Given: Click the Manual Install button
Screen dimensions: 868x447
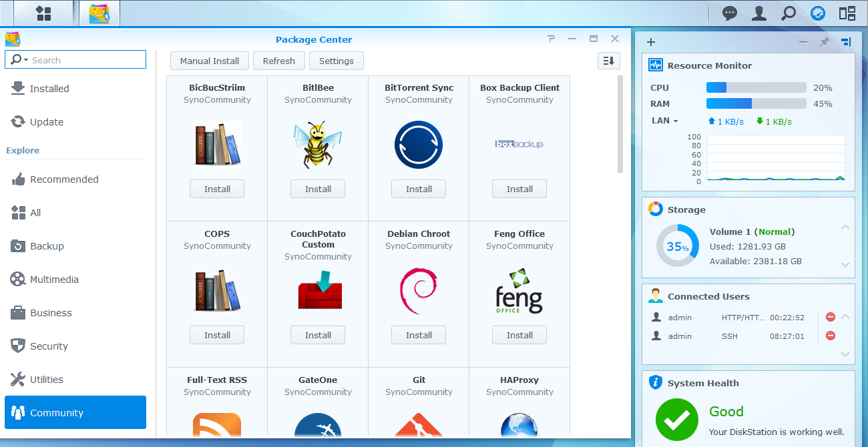Looking at the screenshot, I should 209,61.
